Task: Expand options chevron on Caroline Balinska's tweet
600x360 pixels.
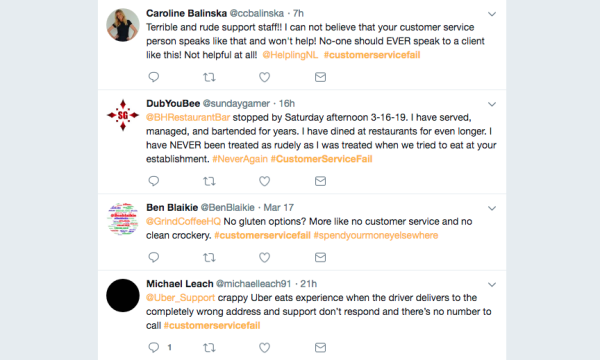Action: (492, 14)
